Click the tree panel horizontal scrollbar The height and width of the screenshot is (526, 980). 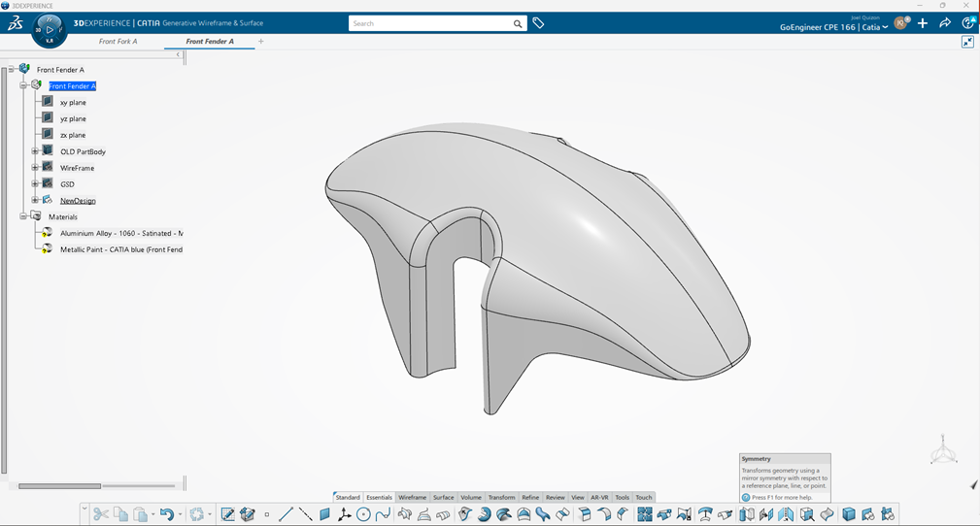click(x=59, y=485)
